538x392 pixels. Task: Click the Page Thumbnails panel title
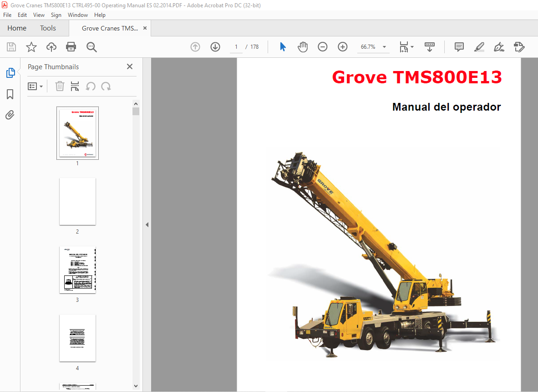(53, 67)
